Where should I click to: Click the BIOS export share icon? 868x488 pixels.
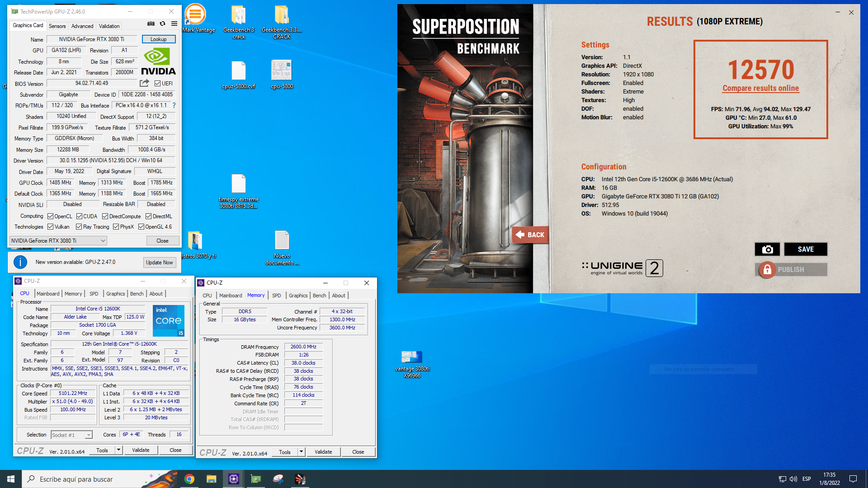(145, 83)
